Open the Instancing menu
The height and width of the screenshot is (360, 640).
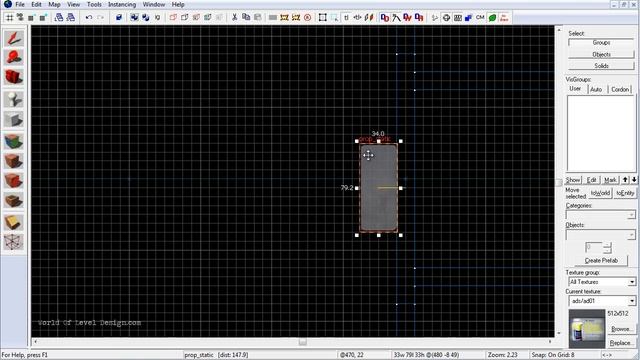tap(122, 4)
